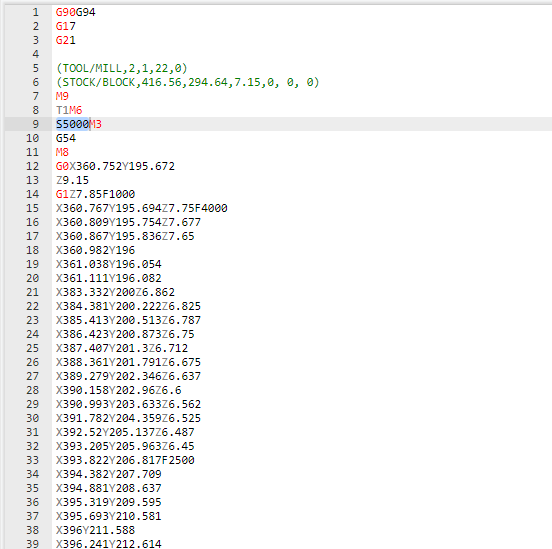This screenshot has height=549, width=552.
Task: Select line number 9 in the gutter
Action: pyautogui.click(x=36, y=124)
